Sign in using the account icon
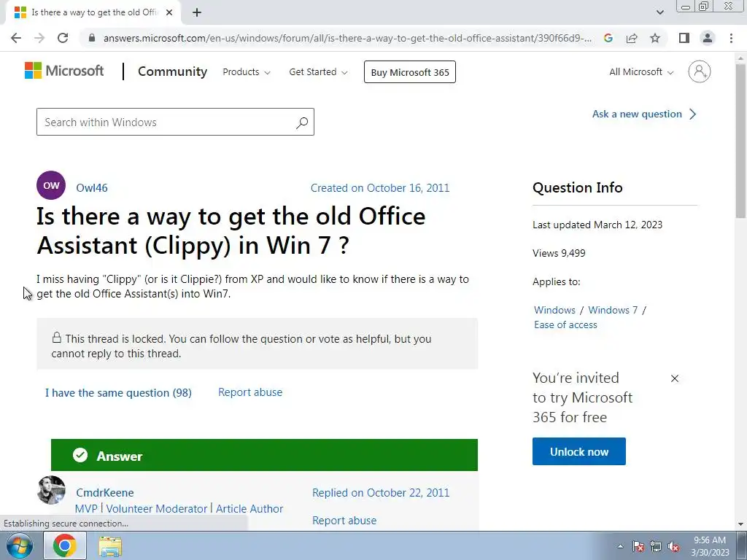The height and width of the screenshot is (560, 747). [700, 71]
